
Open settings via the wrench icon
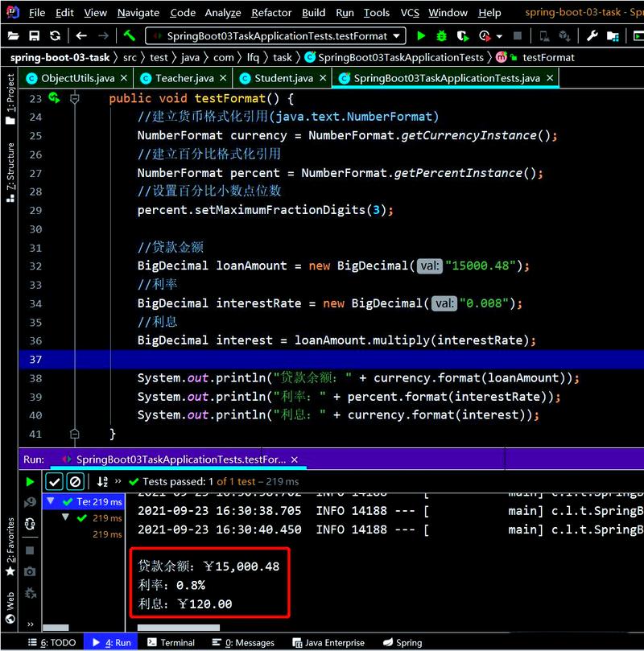click(592, 36)
